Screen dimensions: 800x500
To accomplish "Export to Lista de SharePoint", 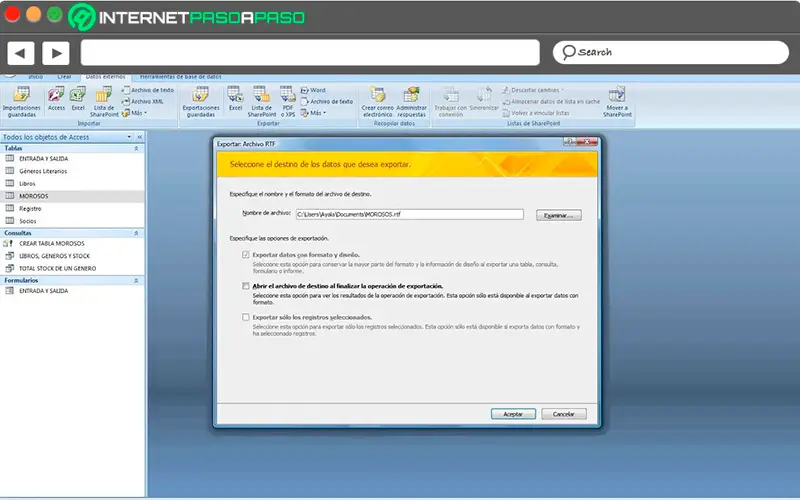I will coord(262,102).
